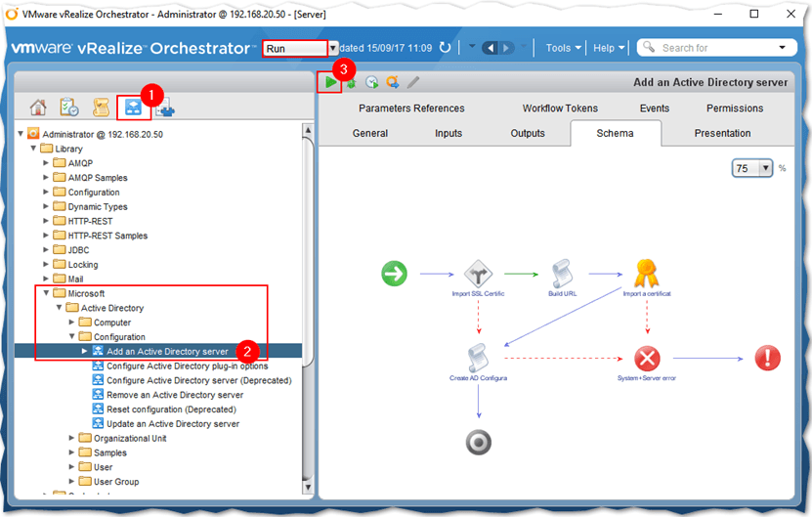Select the System+Server error red X element
This screenshot has height=517, width=812.
[647, 358]
